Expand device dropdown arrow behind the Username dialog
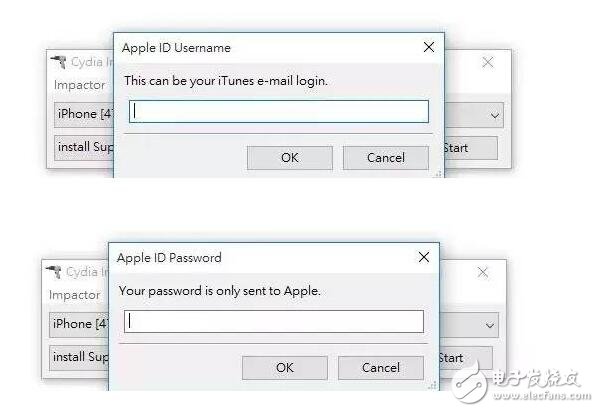This screenshot has width=599, height=412. (x=495, y=115)
